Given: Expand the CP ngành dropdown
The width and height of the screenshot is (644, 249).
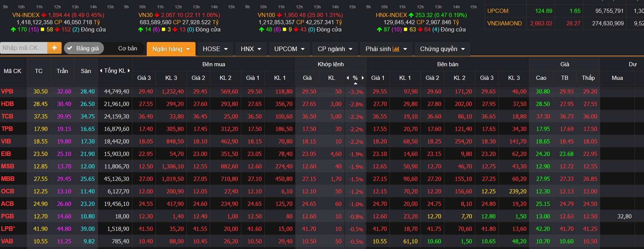Looking at the screenshot, I should pyautogui.click(x=335, y=49).
